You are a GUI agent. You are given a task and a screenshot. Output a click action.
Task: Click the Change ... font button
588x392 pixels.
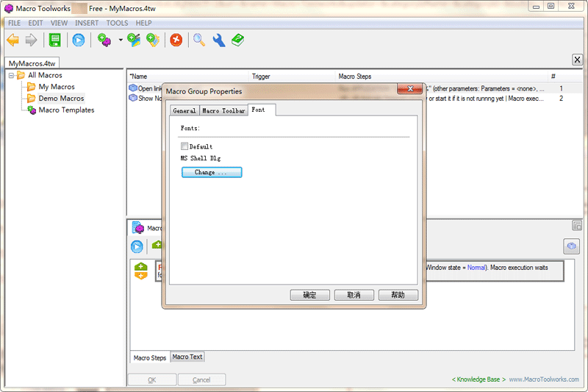[x=212, y=172]
